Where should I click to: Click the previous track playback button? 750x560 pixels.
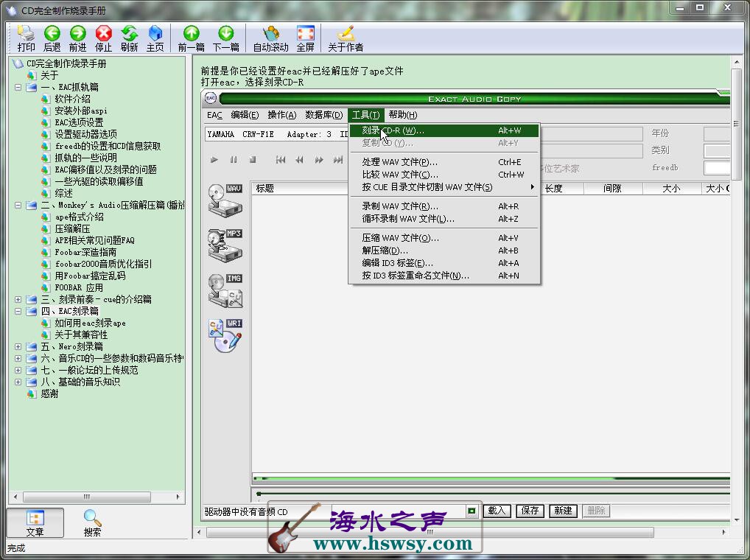[281, 160]
